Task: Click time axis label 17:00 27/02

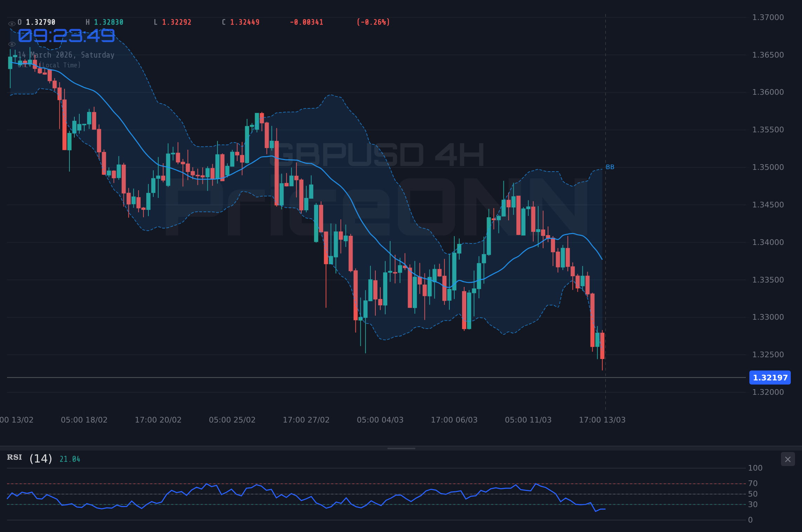Action: (x=306, y=420)
